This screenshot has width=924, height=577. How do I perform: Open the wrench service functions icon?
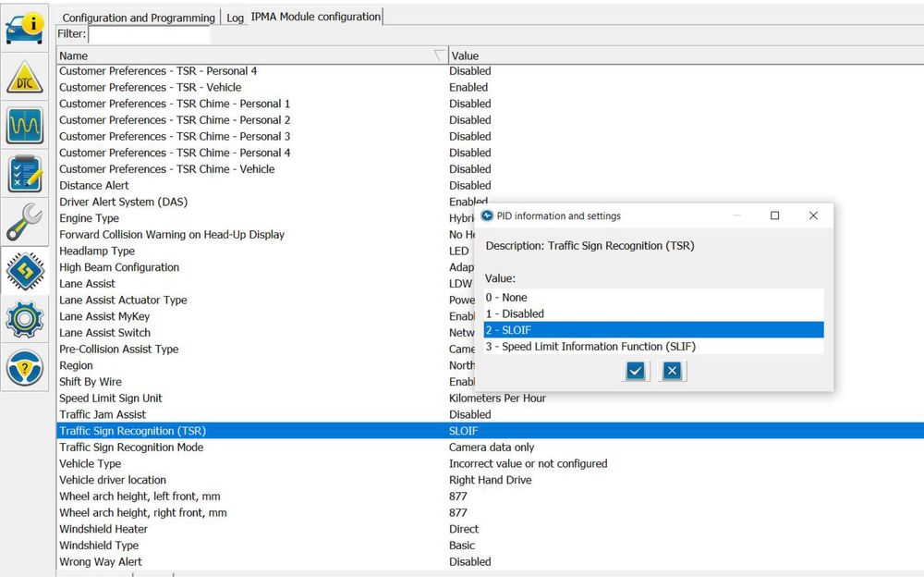point(25,223)
